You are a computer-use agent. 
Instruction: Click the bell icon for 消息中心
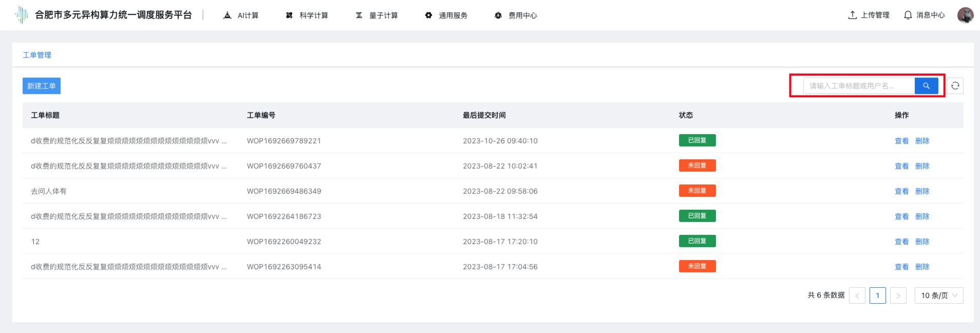click(908, 15)
